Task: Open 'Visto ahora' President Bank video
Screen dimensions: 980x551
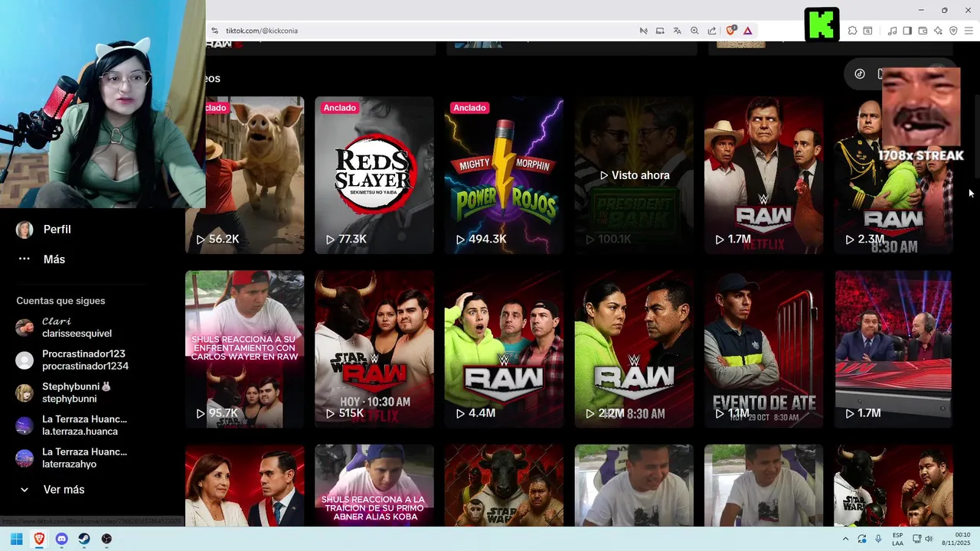Action: click(x=634, y=175)
